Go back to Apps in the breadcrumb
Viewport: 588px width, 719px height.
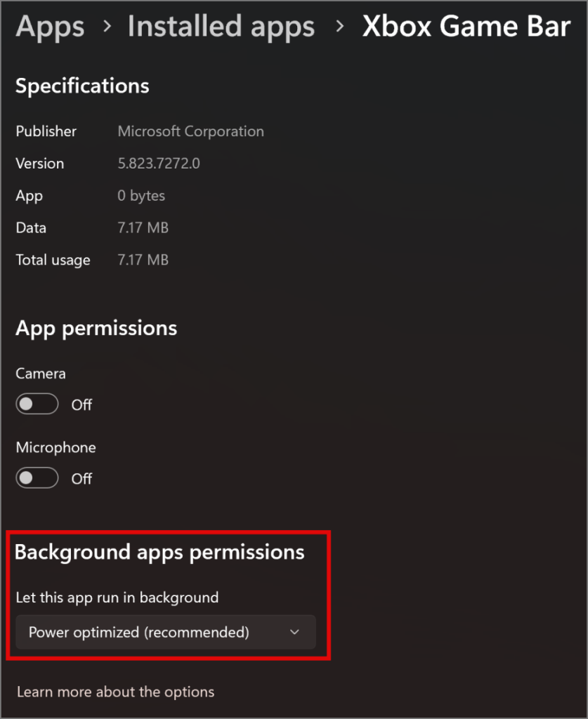(x=50, y=27)
